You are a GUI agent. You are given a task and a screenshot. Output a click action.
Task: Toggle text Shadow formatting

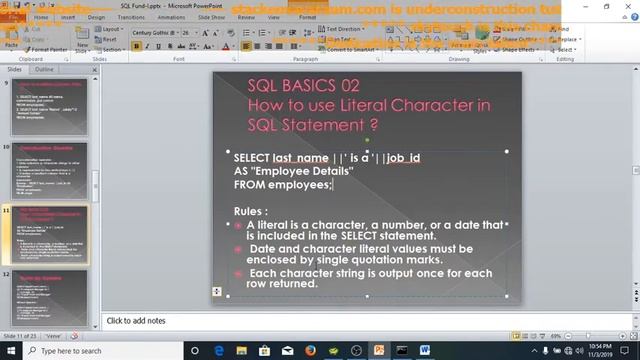tap(170, 46)
